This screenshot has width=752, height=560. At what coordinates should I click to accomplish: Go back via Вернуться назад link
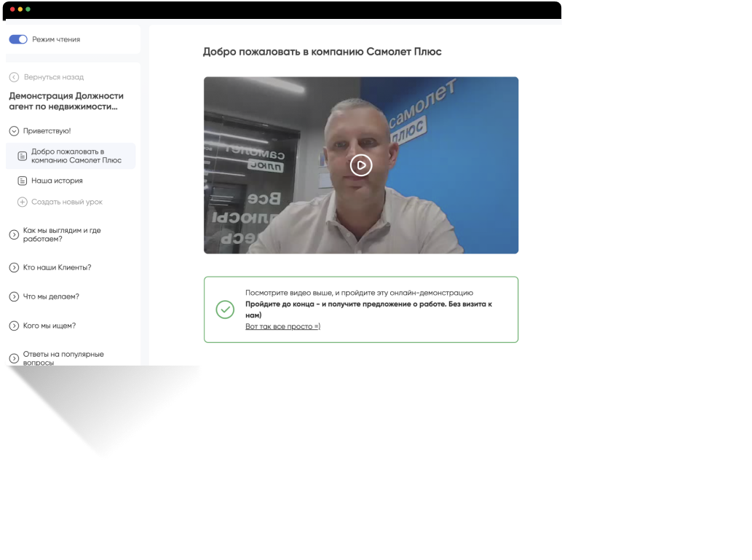point(54,77)
